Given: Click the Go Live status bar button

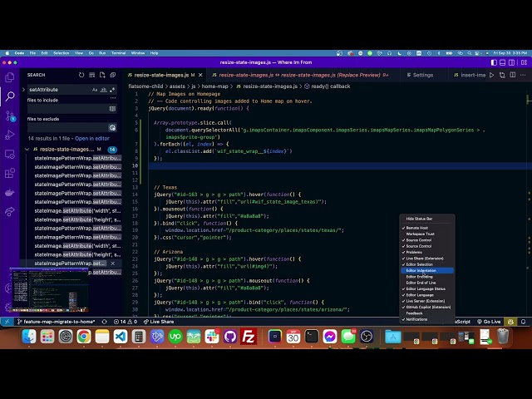Looking at the screenshot, I should (x=489, y=322).
